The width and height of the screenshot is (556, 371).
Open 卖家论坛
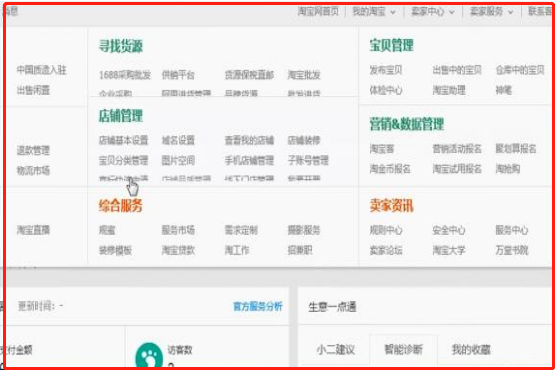coord(386,250)
